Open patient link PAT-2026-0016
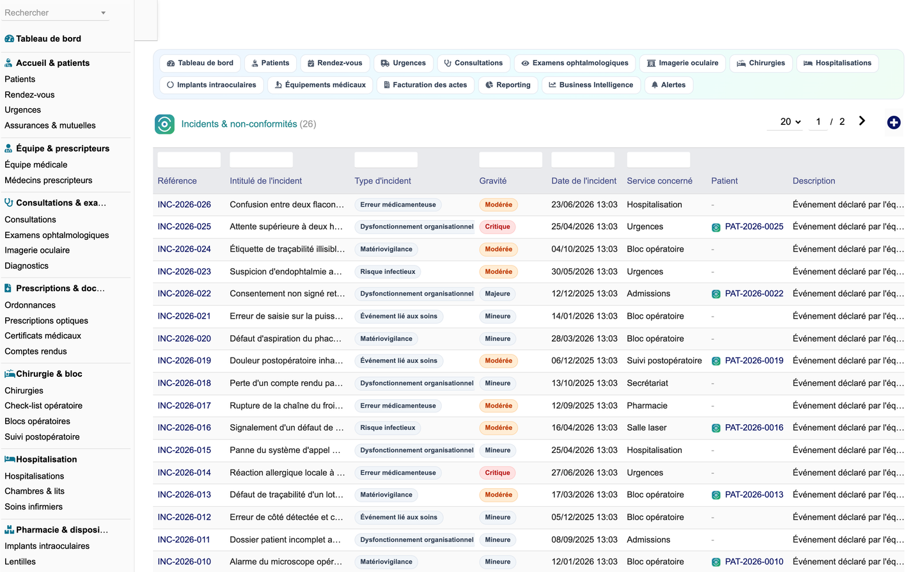Image resolution: width=924 pixels, height=572 pixels. tap(754, 427)
